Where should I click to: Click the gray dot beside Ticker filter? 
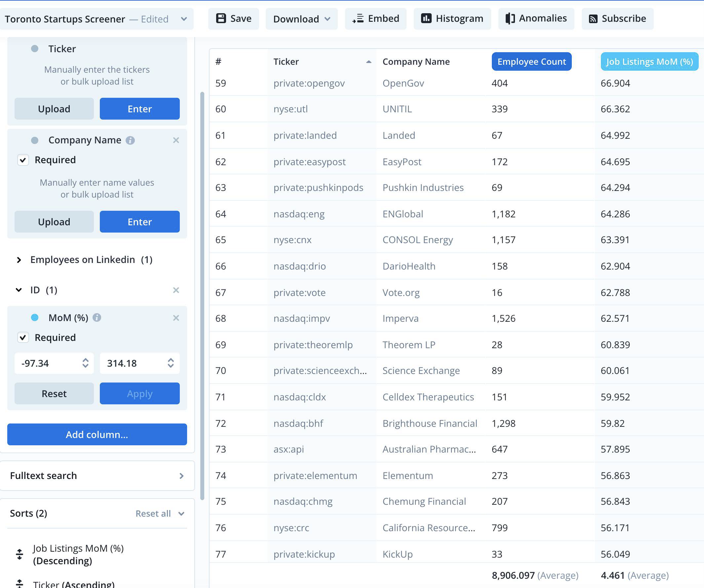point(34,49)
